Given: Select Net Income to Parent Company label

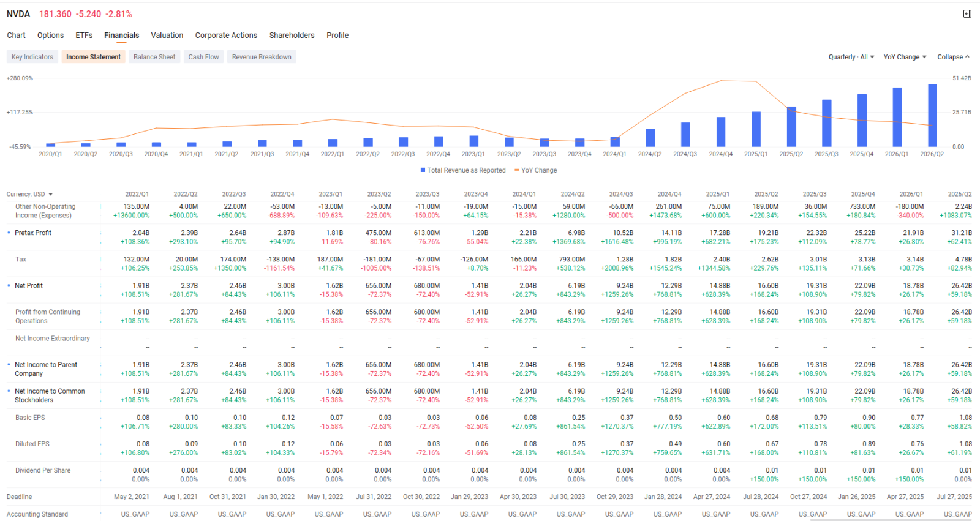Looking at the screenshot, I should 46,369.
